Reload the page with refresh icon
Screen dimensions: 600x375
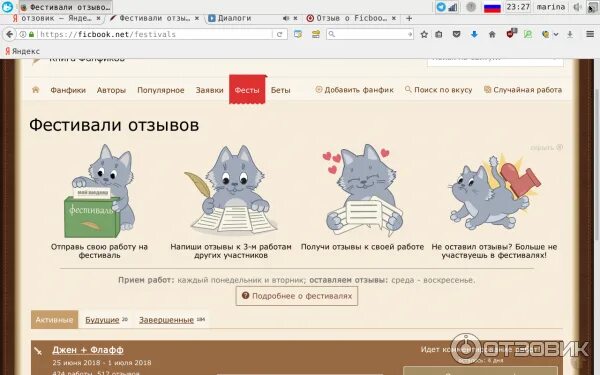(x=280, y=34)
